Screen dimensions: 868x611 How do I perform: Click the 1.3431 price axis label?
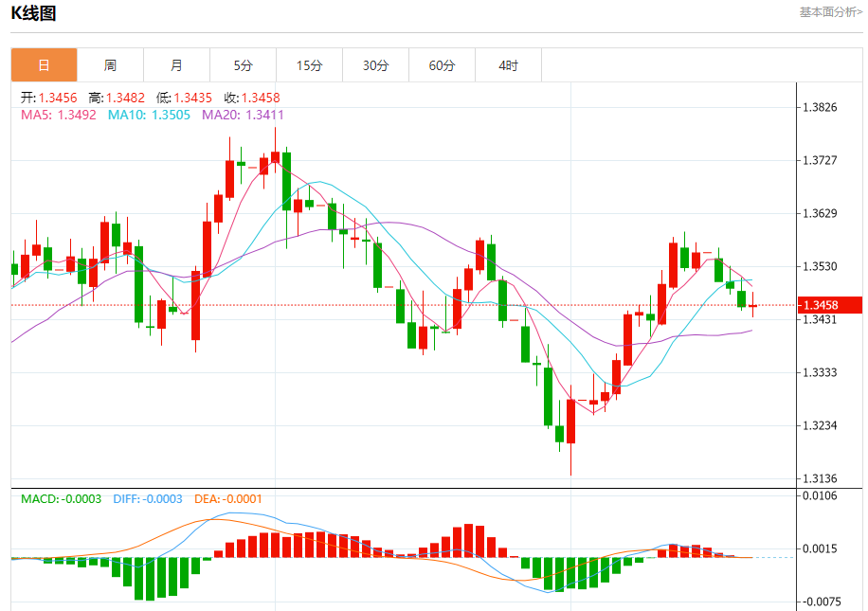[x=820, y=320]
